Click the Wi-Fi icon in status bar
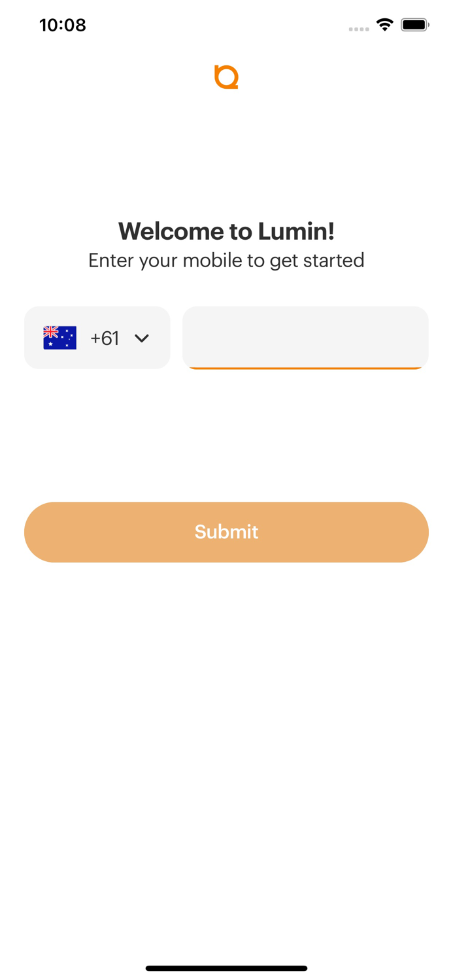The height and width of the screenshot is (980, 453). pyautogui.click(x=384, y=24)
